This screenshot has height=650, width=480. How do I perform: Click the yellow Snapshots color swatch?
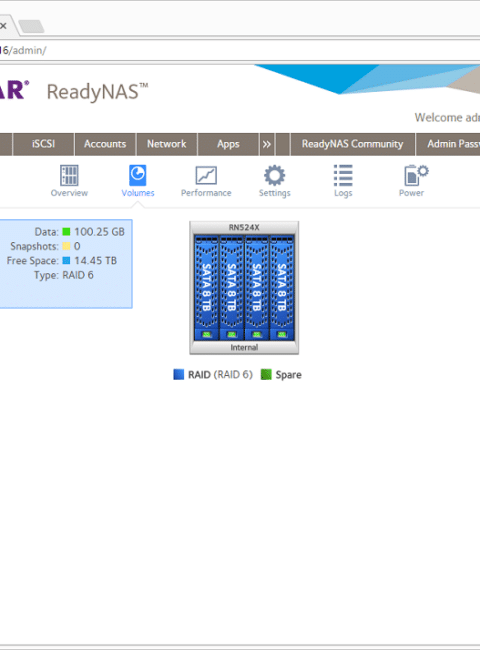click(x=66, y=246)
